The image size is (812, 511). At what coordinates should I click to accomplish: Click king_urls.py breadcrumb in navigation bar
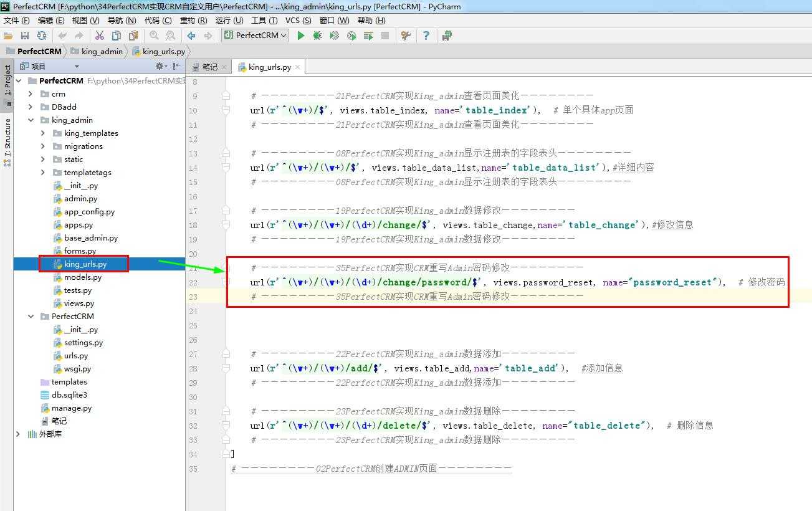pyautogui.click(x=159, y=51)
